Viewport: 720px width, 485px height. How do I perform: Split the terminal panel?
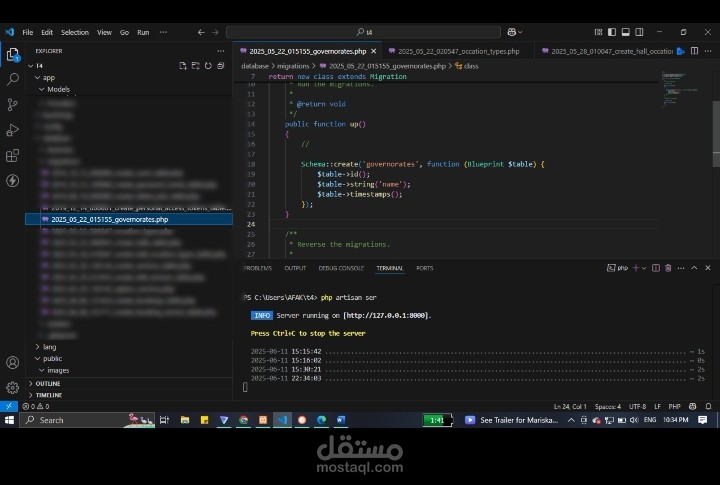tap(656, 268)
